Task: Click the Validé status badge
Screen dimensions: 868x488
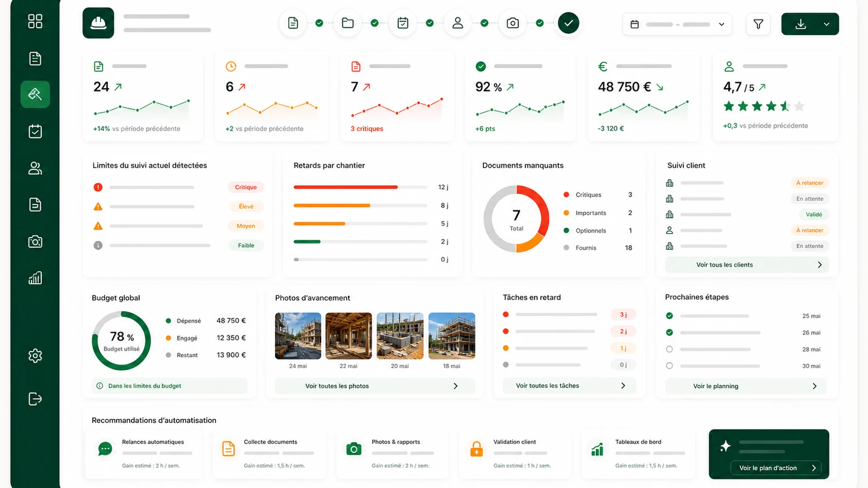Action: 814,214
